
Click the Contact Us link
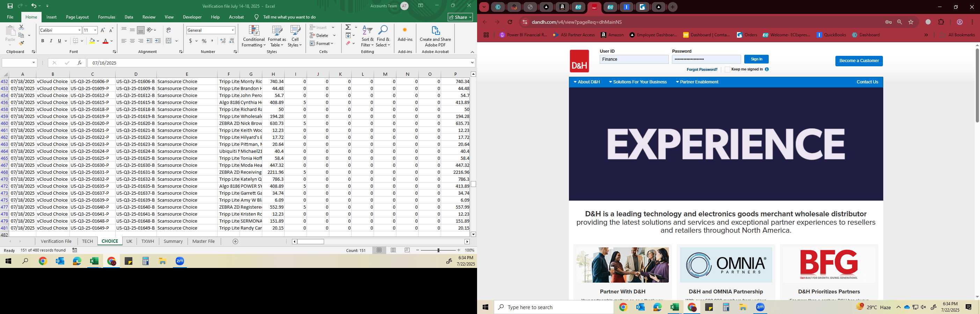[x=868, y=82]
